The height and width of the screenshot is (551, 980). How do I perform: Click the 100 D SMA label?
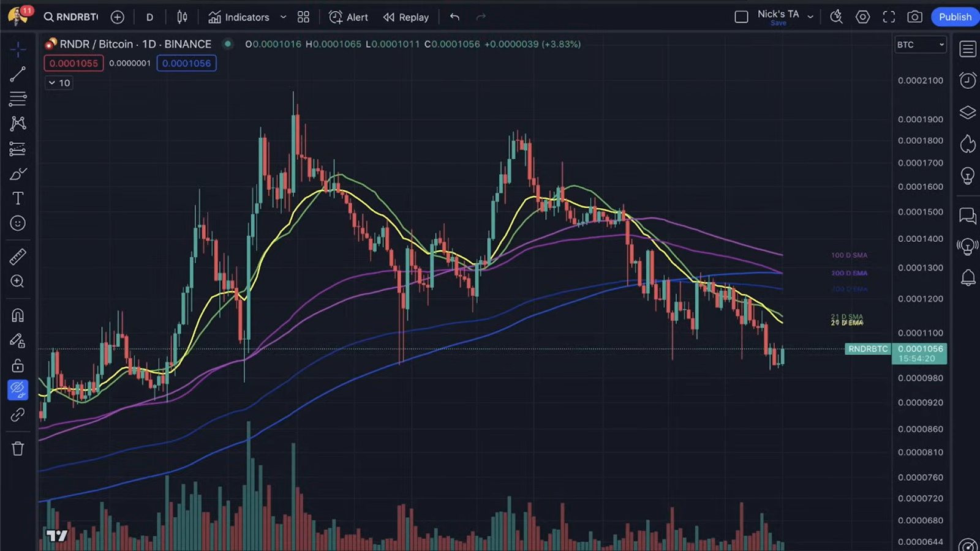click(849, 255)
